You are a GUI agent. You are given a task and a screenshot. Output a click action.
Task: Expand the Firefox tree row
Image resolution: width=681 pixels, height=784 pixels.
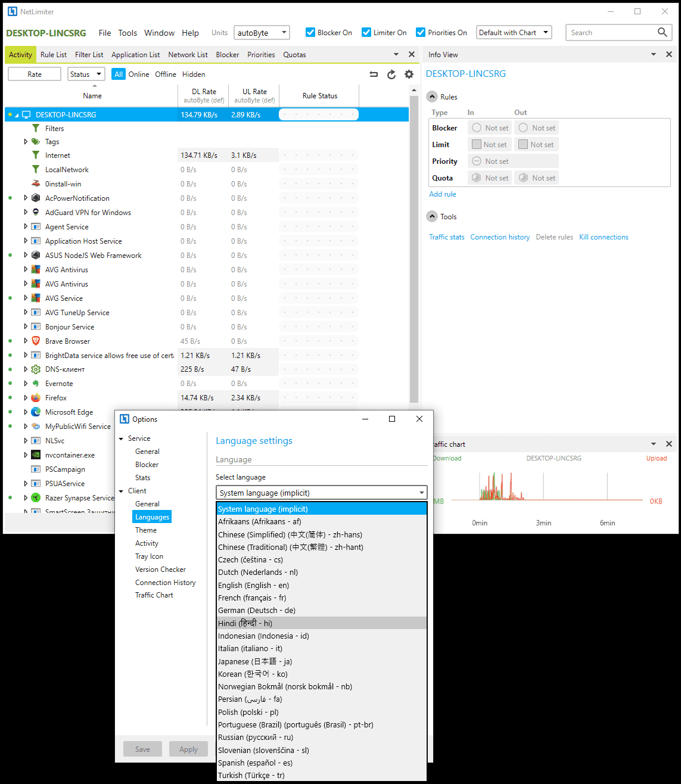pos(26,398)
